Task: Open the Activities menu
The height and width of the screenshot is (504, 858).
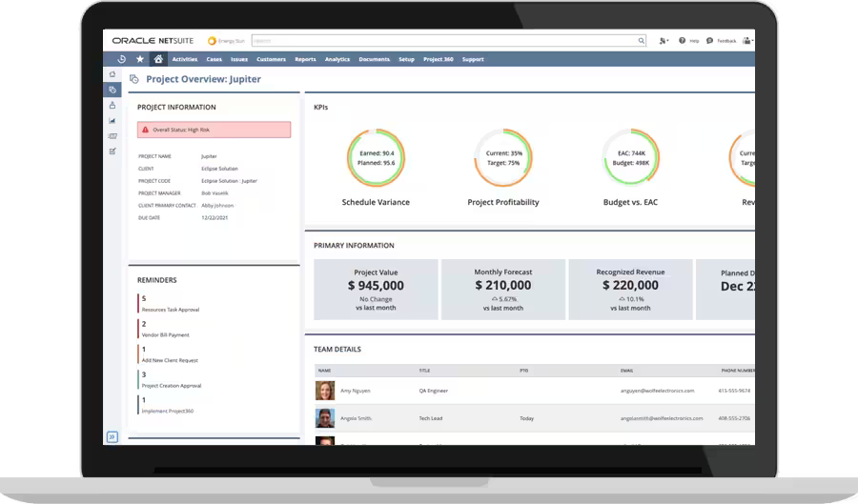Action: [185, 59]
